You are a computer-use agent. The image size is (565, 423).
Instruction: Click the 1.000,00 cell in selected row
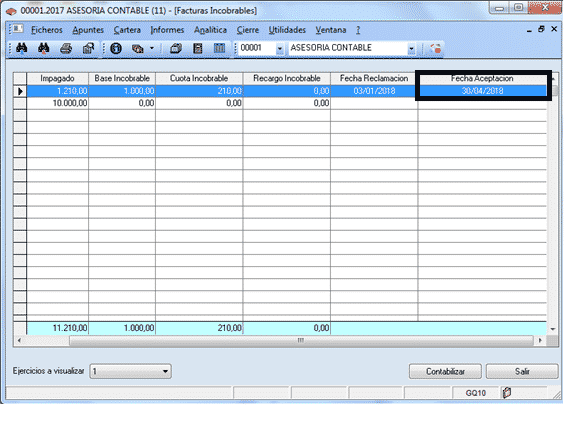(122, 91)
